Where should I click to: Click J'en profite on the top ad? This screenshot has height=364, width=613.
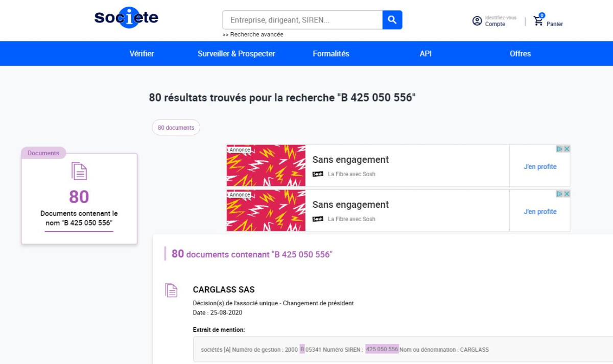pyautogui.click(x=540, y=166)
